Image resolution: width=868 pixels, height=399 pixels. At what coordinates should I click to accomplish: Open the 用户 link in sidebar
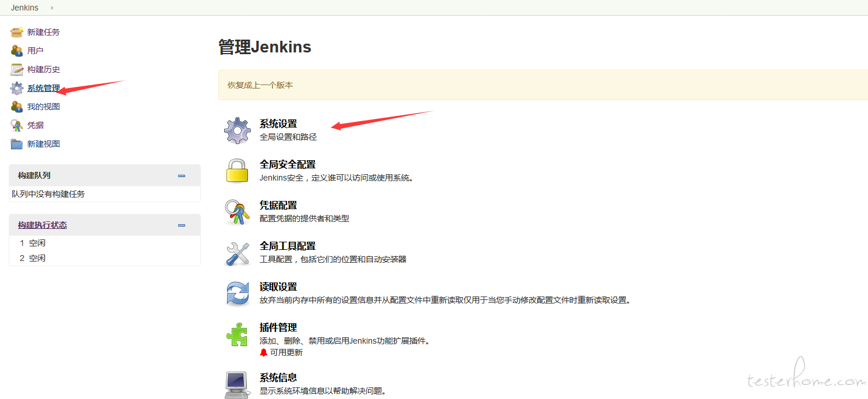point(36,51)
